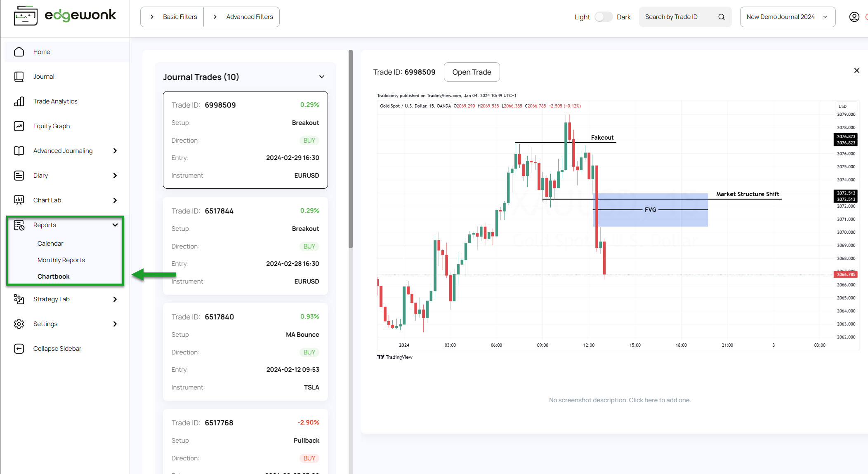868x474 pixels.
Task: Open the user account profile icon
Action: click(854, 17)
